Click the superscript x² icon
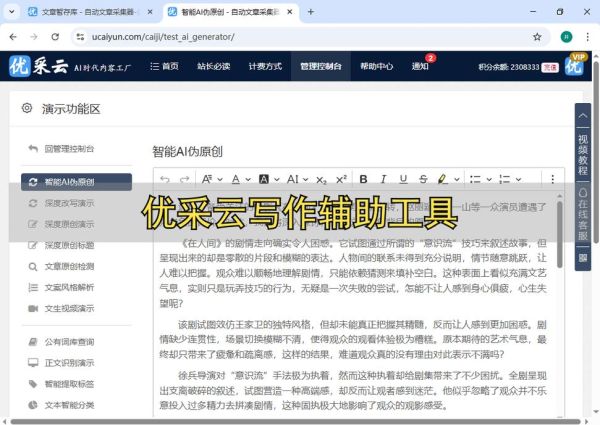 tap(341, 179)
